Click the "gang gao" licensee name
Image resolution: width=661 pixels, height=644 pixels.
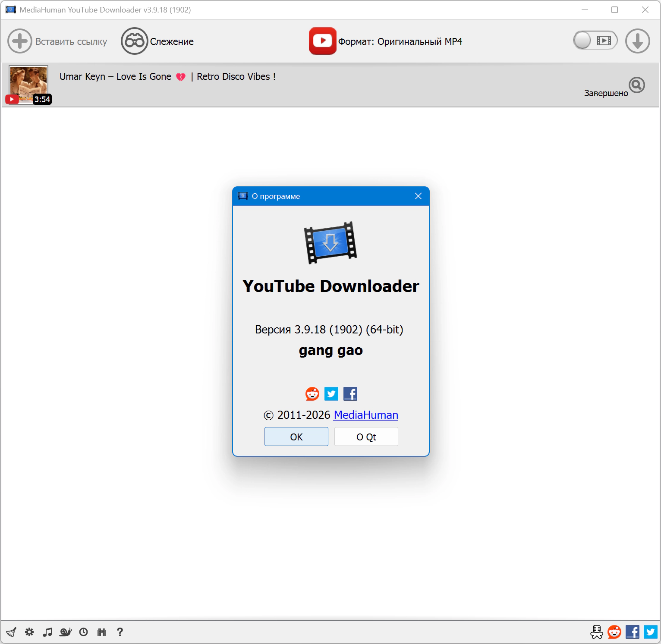click(331, 351)
